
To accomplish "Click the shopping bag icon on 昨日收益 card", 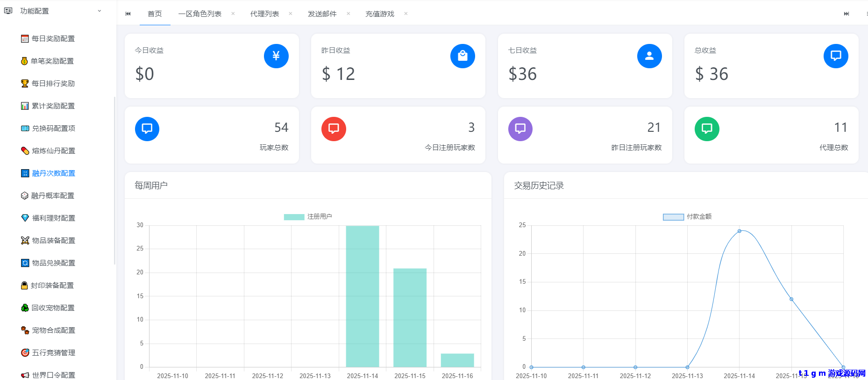I will coord(462,56).
